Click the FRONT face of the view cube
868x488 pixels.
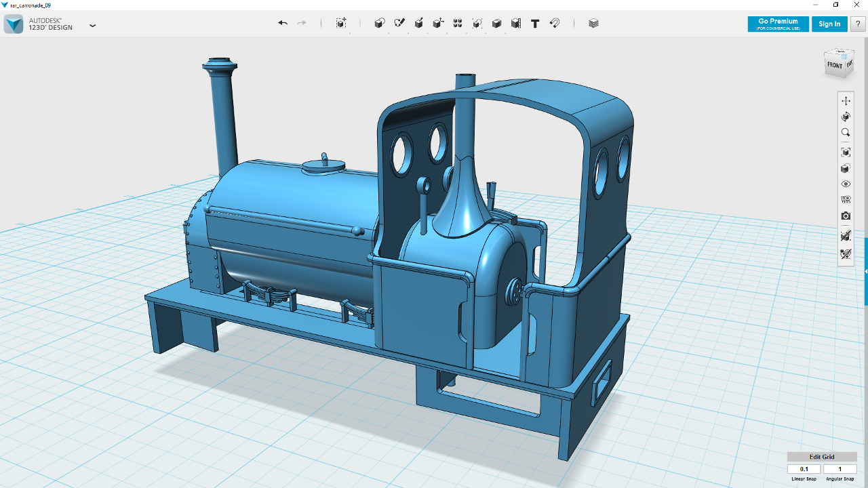tap(834, 66)
